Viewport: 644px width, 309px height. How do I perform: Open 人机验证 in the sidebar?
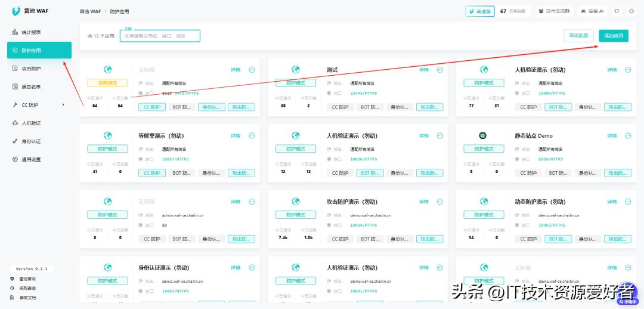(x=39, y=123)
